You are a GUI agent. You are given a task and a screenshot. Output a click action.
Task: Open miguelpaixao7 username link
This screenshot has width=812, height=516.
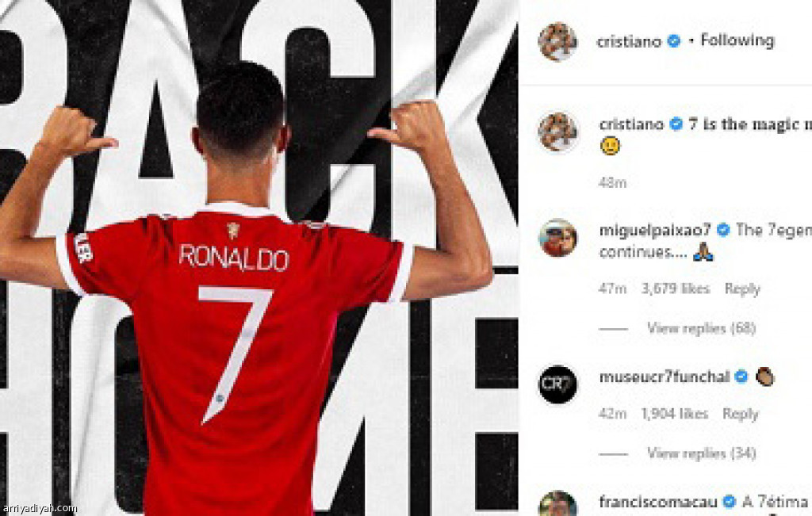[x=655, y=230]
